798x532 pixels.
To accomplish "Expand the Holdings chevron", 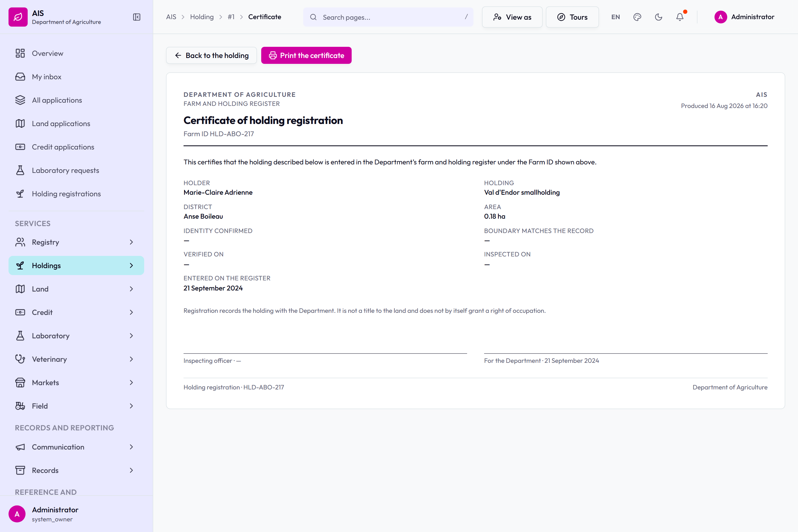I will tap(131, 265).
